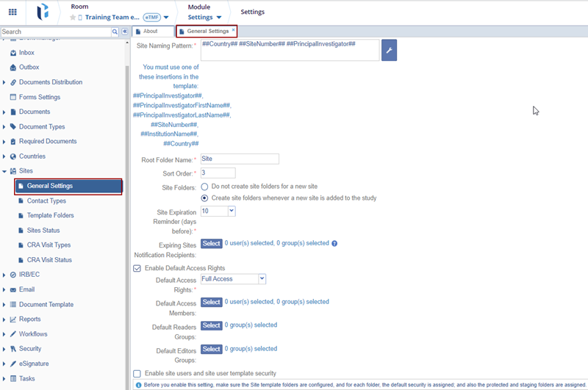Click the Settings breadcrumb

(252, 12)
